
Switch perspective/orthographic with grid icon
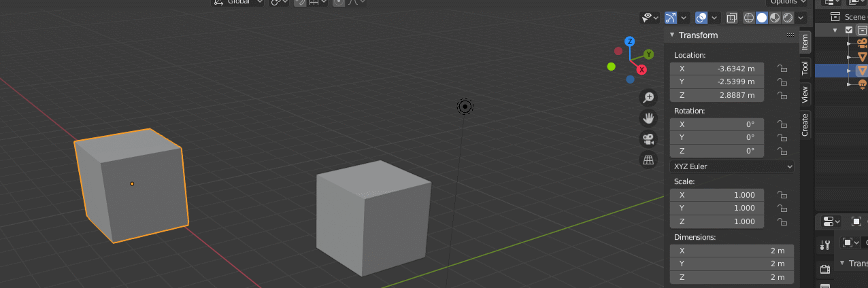[x=649, y=160]
